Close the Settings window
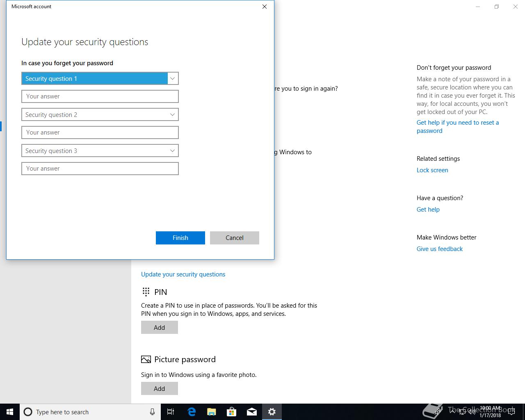The width and height of the screenshot is (525, 420). click(516, 7)
